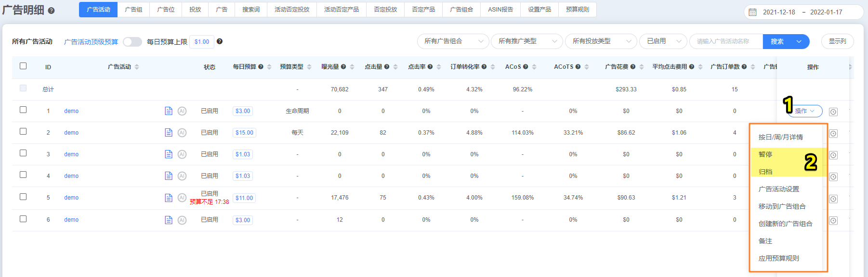
Task: Select 归档 in the operation menu
Action: [765, 172]
